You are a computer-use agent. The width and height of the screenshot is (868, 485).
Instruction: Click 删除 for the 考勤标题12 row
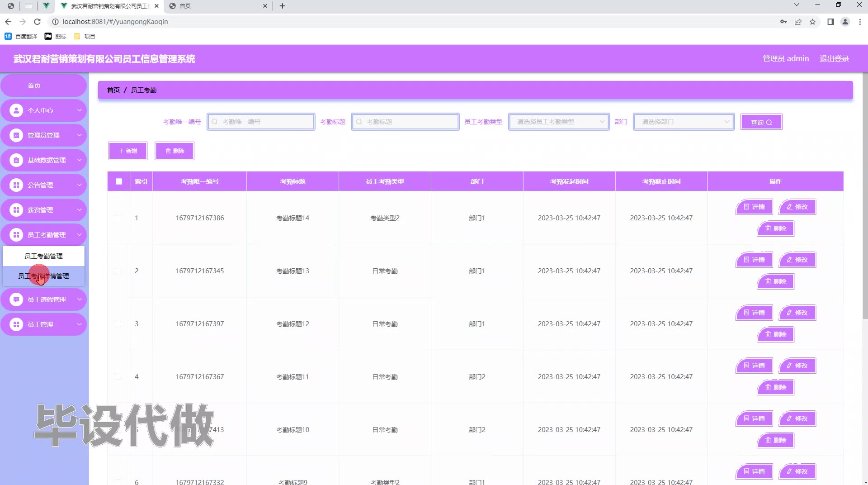776,334
